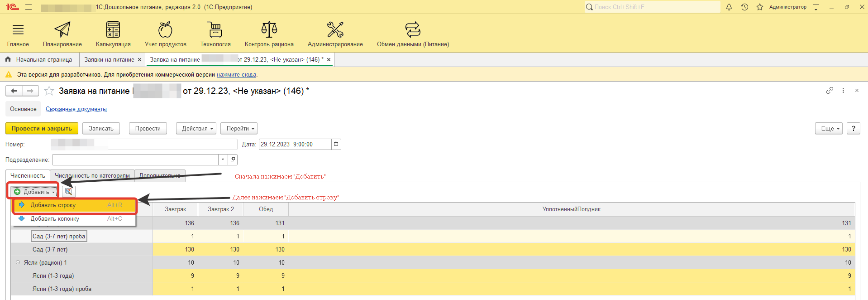Open the Технология section
Screen dimensions: 868x300
coord(215,34)
